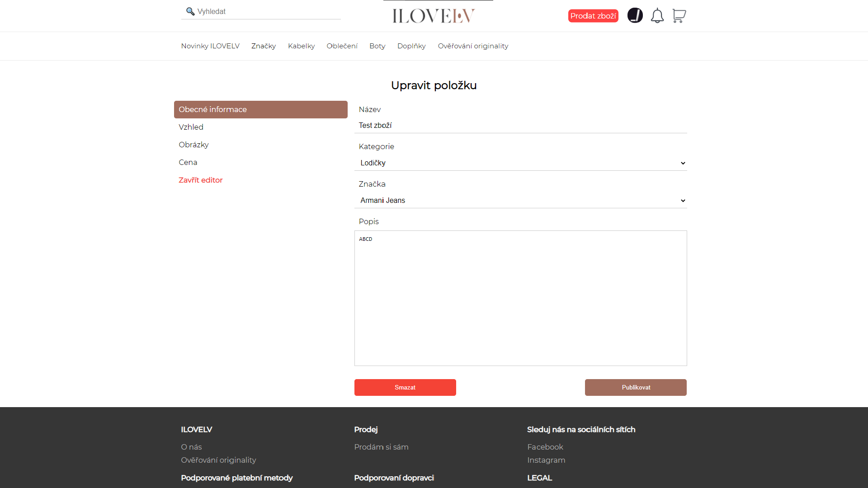868x488 pixels.
Task: Switch to the Obrázky section
Action: click(193, 145)
